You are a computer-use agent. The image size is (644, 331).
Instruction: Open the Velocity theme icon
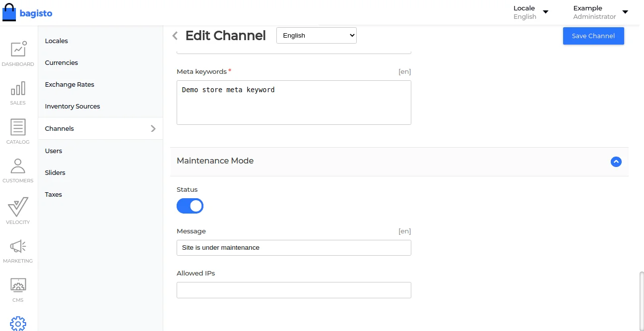tap(18, 207)
